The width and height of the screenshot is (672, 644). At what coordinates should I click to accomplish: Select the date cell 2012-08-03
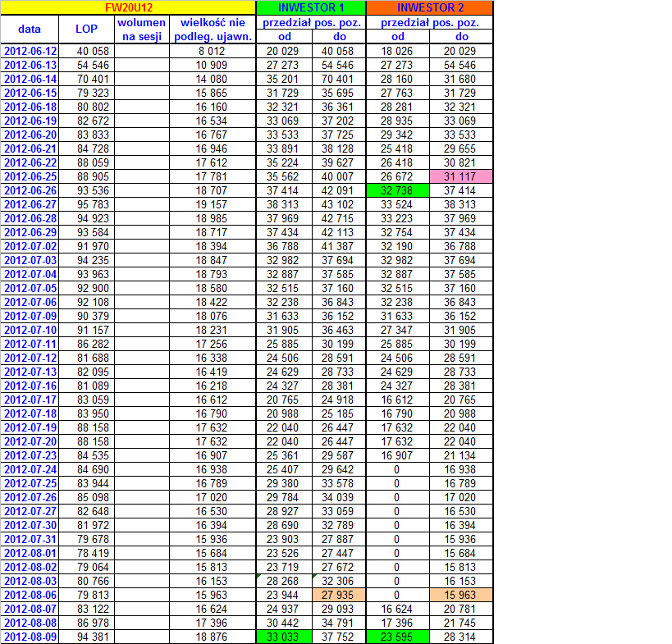click(30, 582)
